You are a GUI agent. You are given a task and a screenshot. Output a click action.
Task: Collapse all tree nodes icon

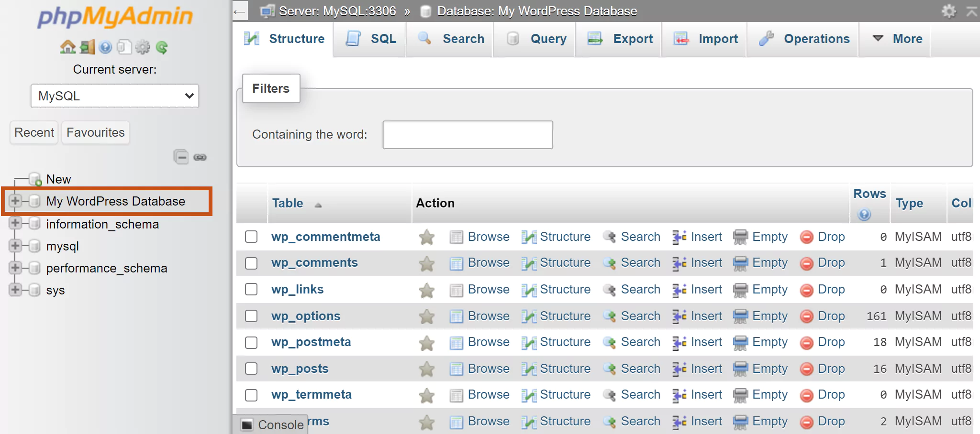(181, 157)
